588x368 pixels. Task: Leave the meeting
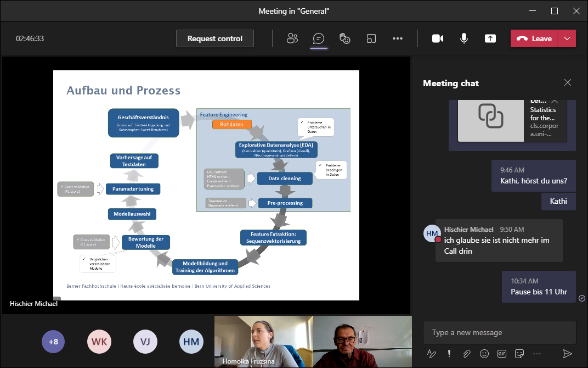coord(534,38)
